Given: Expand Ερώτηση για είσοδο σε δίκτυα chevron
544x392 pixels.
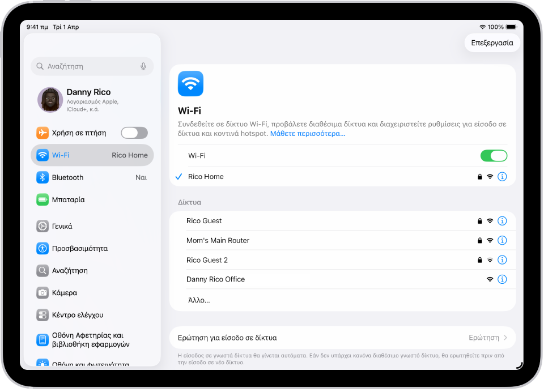Looking at the screenshot, I should [505, 338].
